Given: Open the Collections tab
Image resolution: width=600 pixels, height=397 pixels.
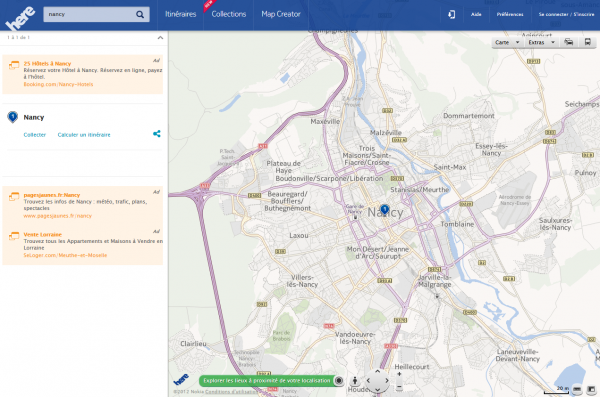Looking at the screenshot, I should [x=229, y=15].
